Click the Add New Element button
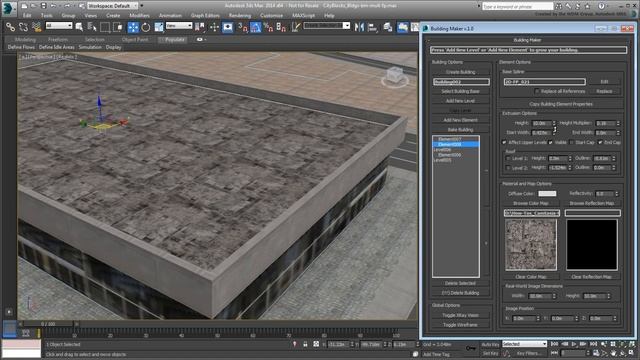 [460, 120]
